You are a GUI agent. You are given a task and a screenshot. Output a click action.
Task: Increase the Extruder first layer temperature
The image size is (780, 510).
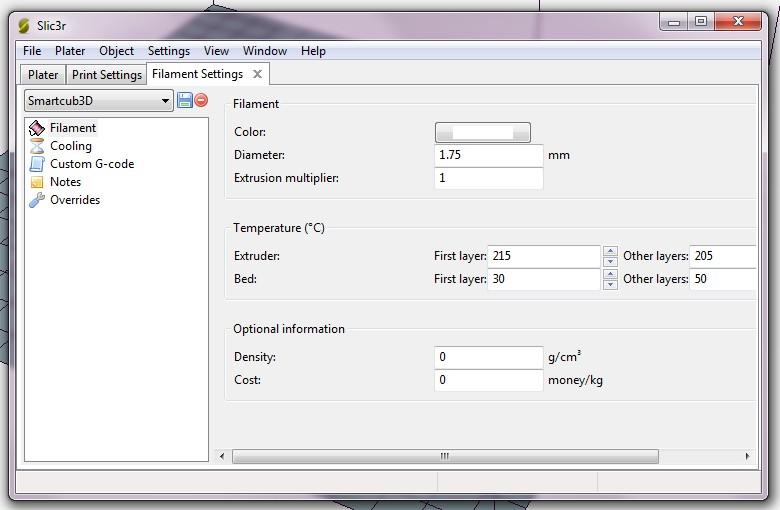coord(610,251)
